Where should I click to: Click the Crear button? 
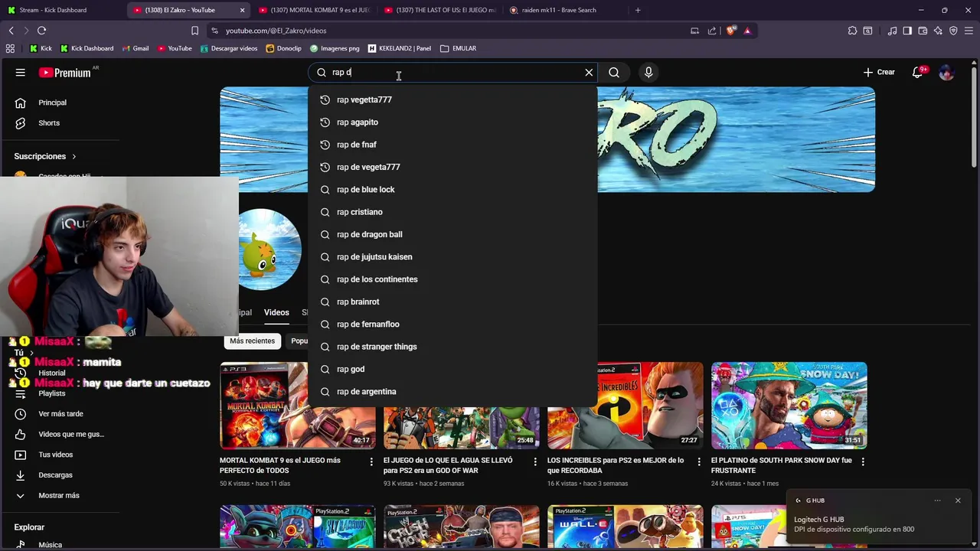[x=879, y=73]
